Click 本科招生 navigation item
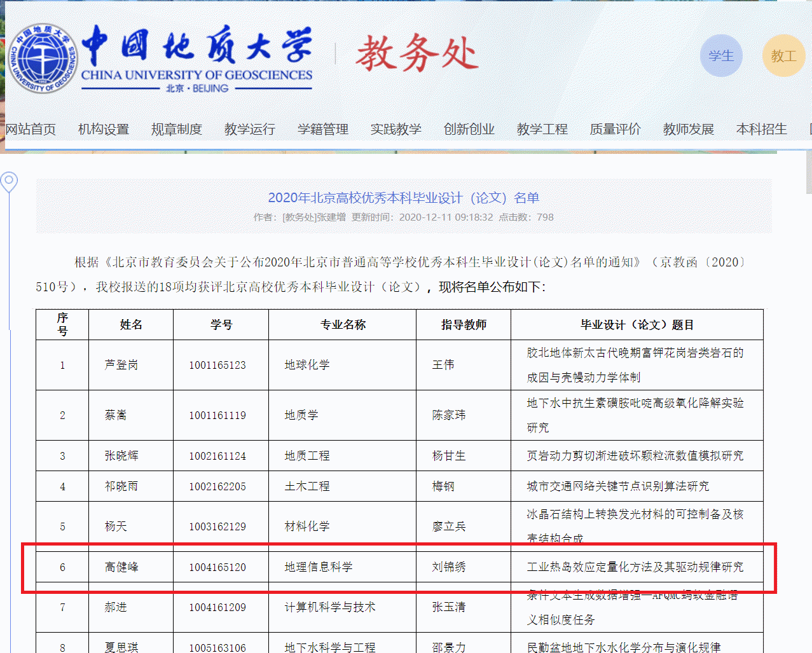The height and width of the screenshot is (653, 812). pyautogui.click(x=762, y=129)
